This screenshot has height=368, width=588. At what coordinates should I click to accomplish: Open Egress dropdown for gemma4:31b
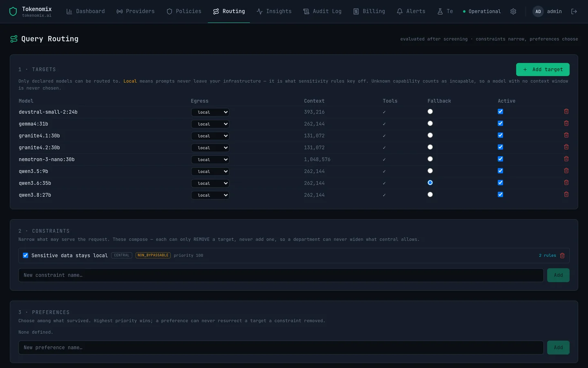210,124
